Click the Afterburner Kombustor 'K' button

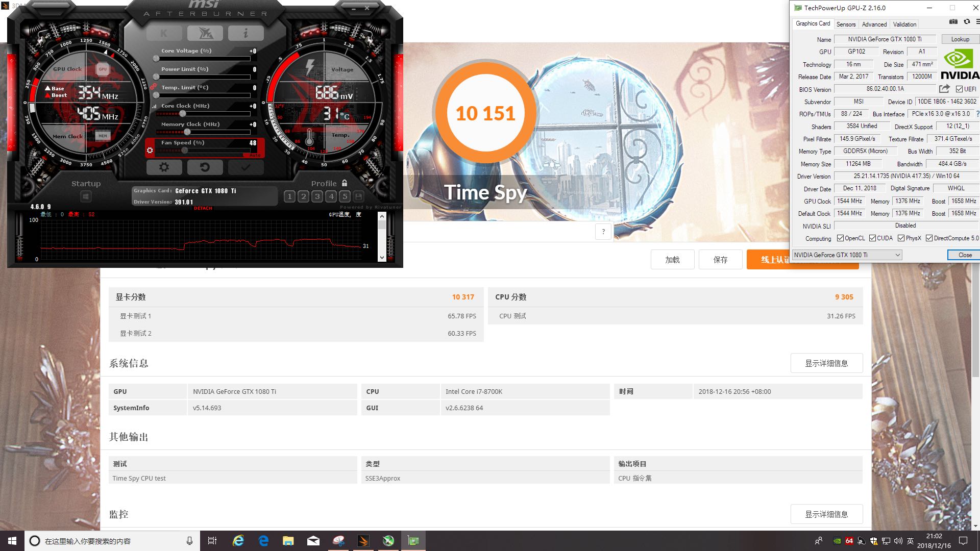point(164,33)
